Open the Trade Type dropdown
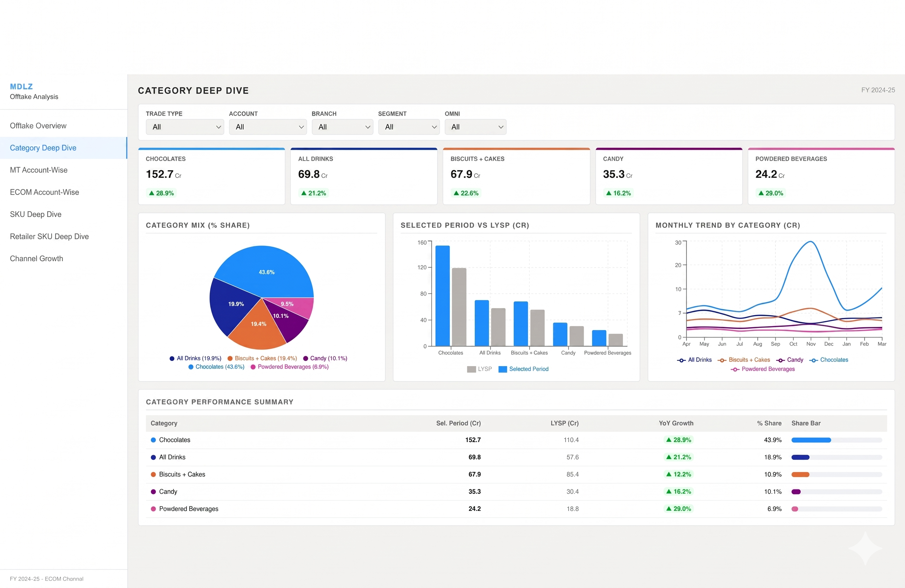The image size is (905, 588). tap(185, 127)
